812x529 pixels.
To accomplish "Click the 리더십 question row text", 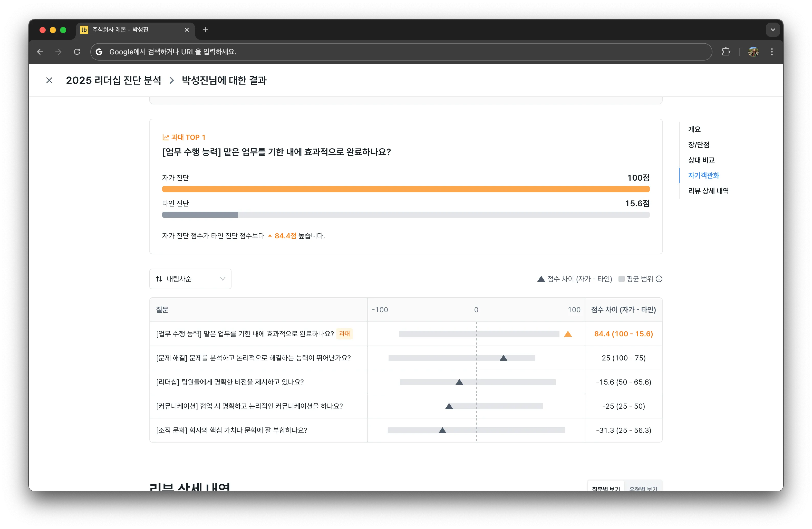I will pyautogui.click(x=230, y=382).
